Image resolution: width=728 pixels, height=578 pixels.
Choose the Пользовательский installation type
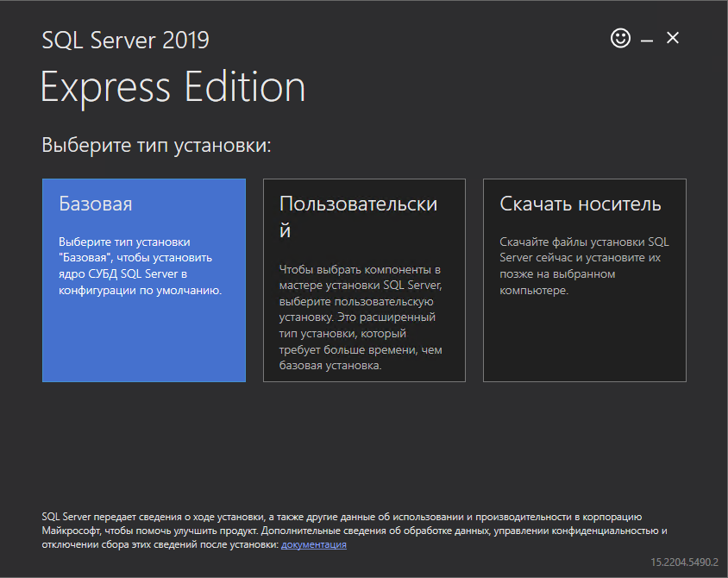(x=364, y=280)
